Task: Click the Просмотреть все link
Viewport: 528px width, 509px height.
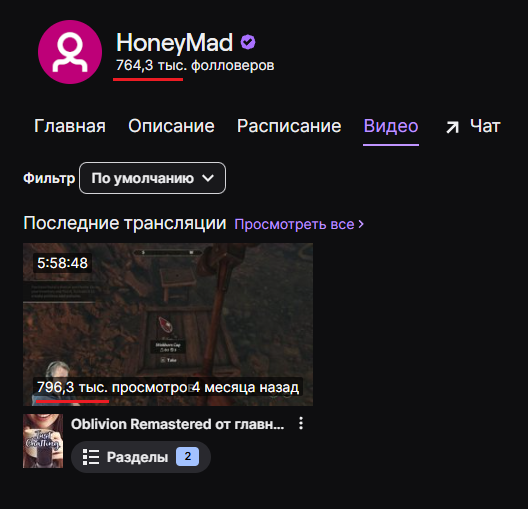Action: click(299, 224)
